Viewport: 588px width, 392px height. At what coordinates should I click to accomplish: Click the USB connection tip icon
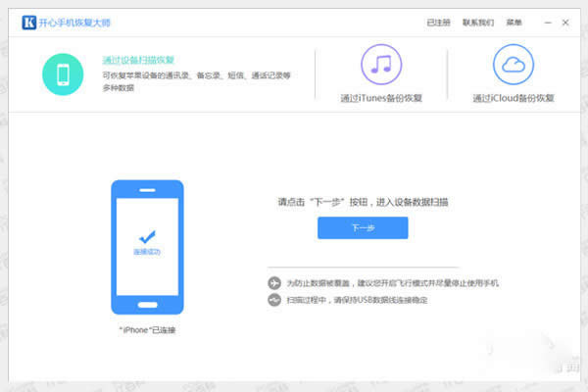[275, 299]
